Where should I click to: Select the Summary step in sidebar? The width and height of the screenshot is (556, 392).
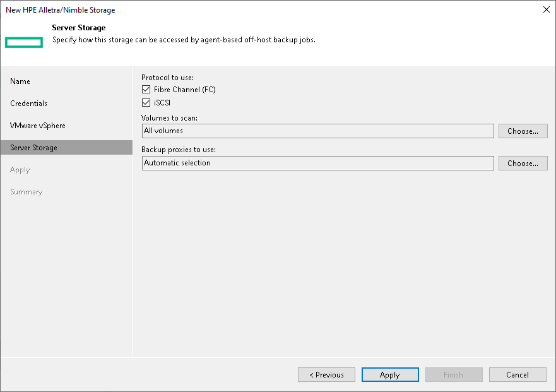point(27,192)
